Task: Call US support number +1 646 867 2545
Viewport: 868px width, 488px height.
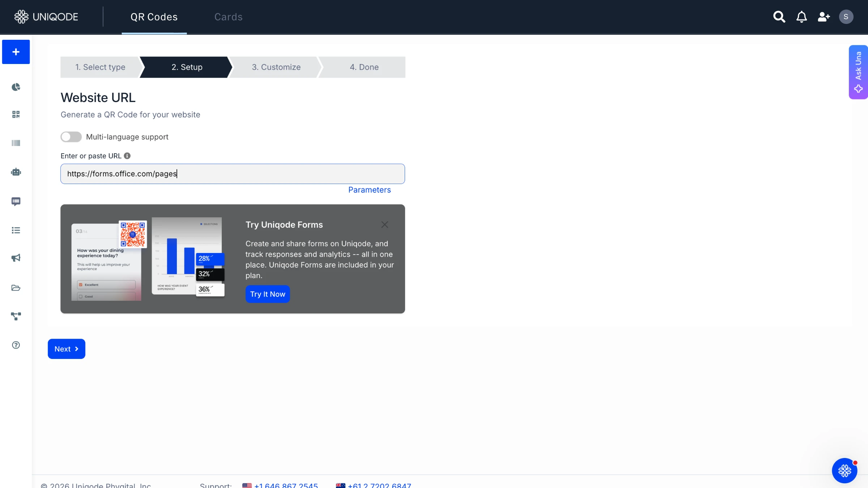Action: click(x=286, y=485)
